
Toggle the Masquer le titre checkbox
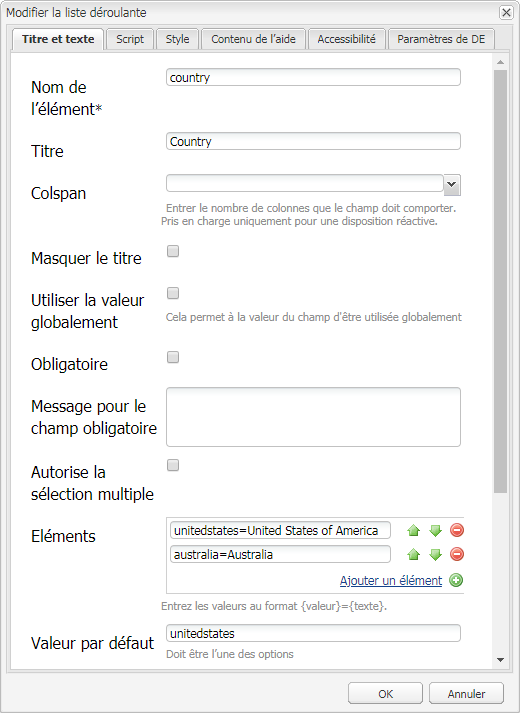click(173, 251)
